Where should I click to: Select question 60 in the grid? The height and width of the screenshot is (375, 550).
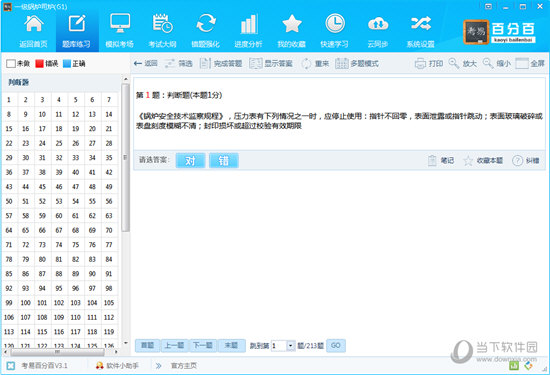pos(59,216)
